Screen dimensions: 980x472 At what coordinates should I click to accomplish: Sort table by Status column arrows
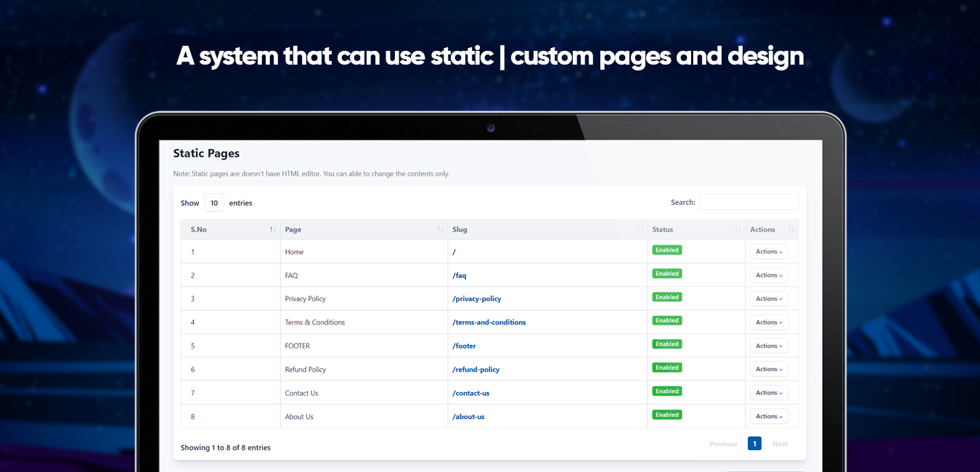point(738,229)
